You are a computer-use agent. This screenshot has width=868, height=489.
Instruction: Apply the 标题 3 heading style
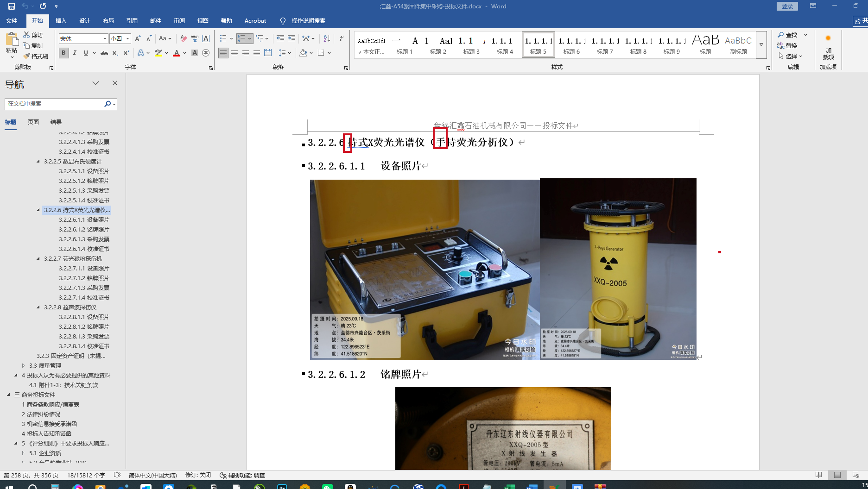coord(471,45)
